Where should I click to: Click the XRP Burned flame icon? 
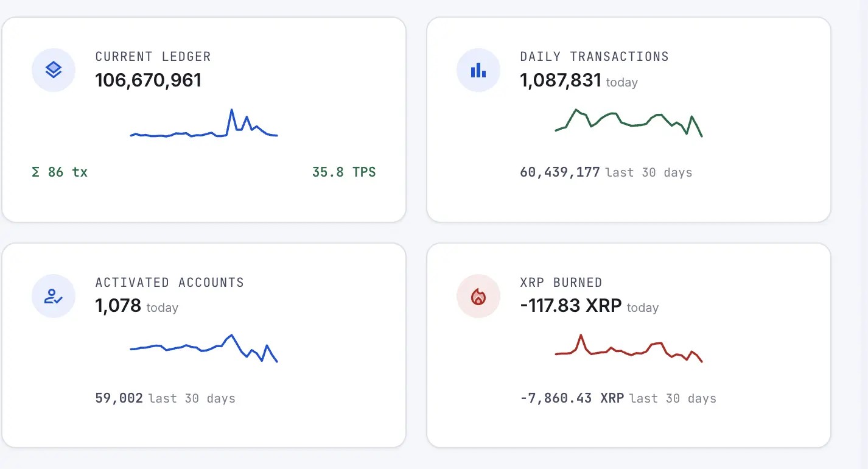point(478,296)
